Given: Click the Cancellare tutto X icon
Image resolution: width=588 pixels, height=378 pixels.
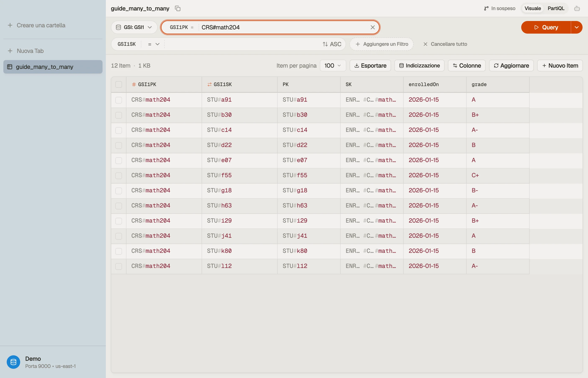Looking at the screenshot, I should pyautogui.click(x=425, y=44).
